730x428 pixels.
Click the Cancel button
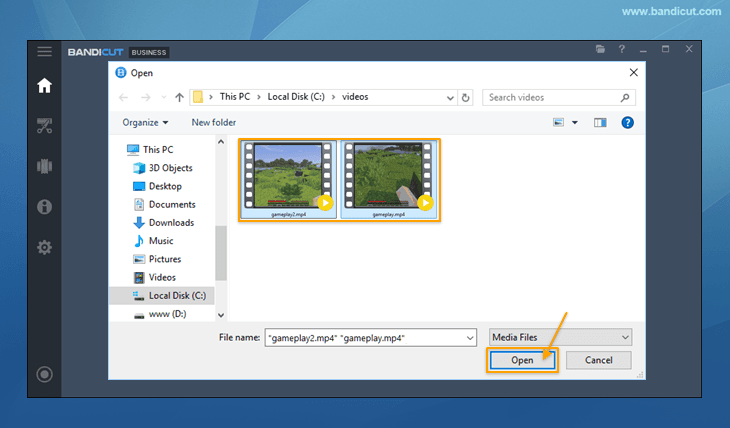[599, 360]
